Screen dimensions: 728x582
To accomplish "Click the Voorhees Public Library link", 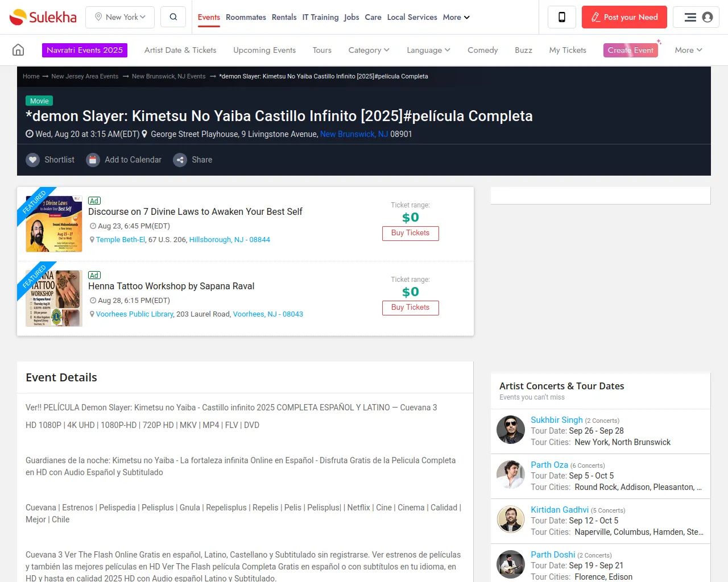I will [135, 314].
